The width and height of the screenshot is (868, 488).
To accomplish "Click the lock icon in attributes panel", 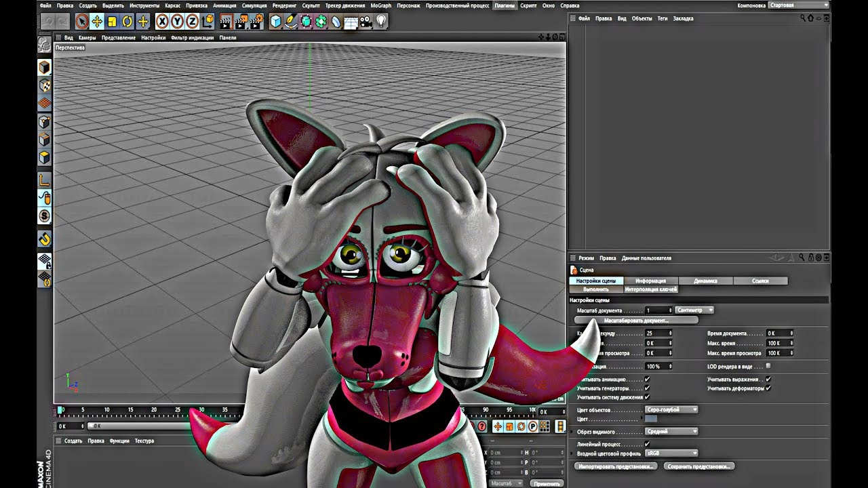I will (x=810, y=258).
